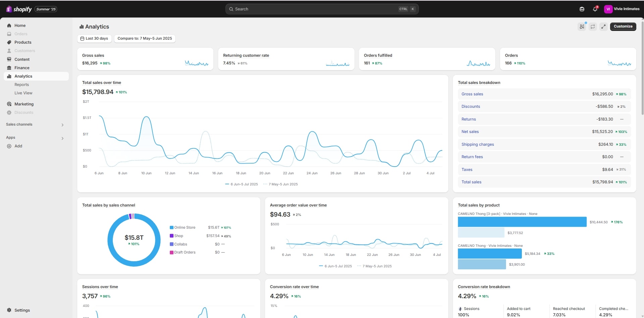Image resolution: width=644 pixels, height=318 pixels.
Task: Click the Draft Orders pink legend swatch
Action: [171, 252]
